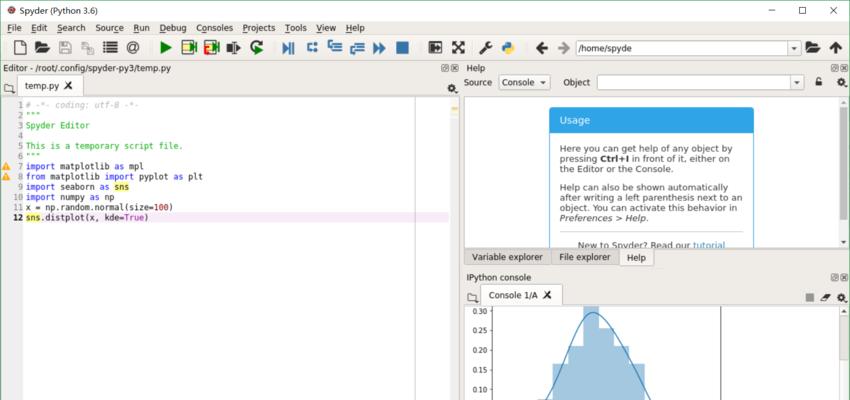Open the IPython console options gear
The image size is (850, 400).
(x=841, y=298)
